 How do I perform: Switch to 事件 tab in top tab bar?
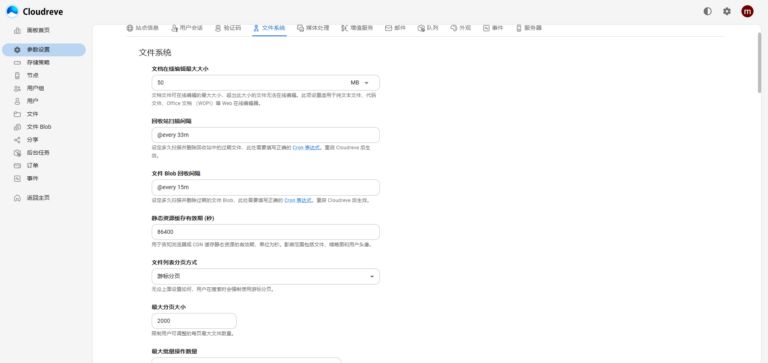pyautogui.click(x=493, y=28)
